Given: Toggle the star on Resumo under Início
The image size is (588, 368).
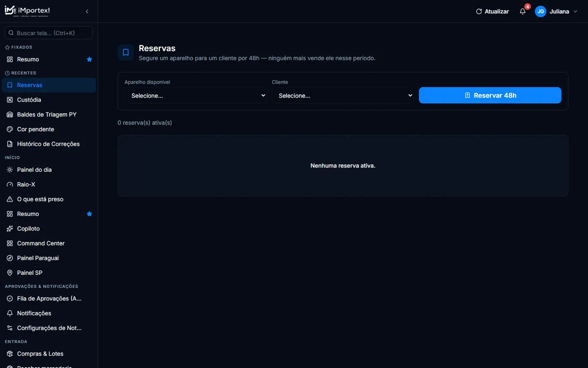Looking at the screenshot, I should pos(89,214).
